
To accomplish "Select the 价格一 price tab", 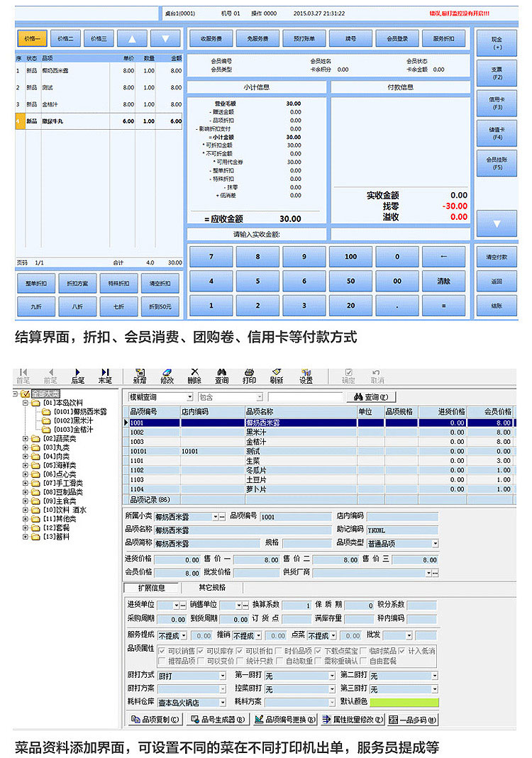I will coord(33,39).
